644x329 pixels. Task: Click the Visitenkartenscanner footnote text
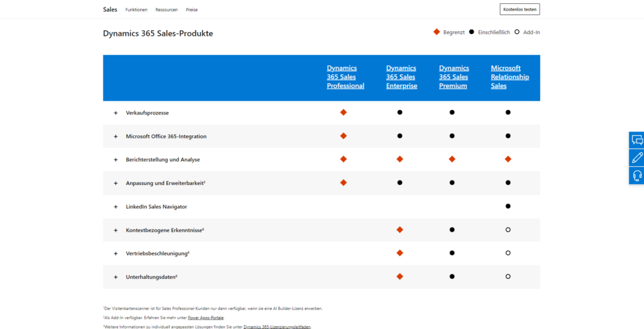click(213, 308)
